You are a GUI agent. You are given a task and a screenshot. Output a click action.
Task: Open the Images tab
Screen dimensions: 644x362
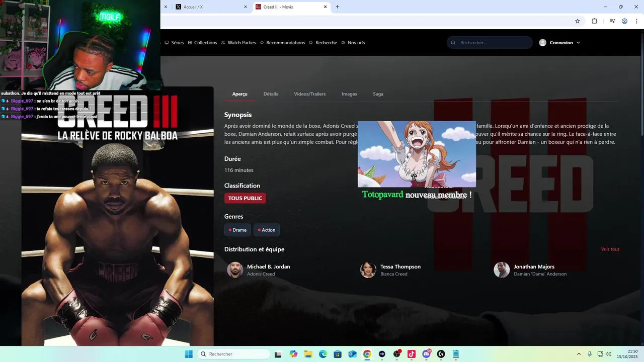pos(349,94)
